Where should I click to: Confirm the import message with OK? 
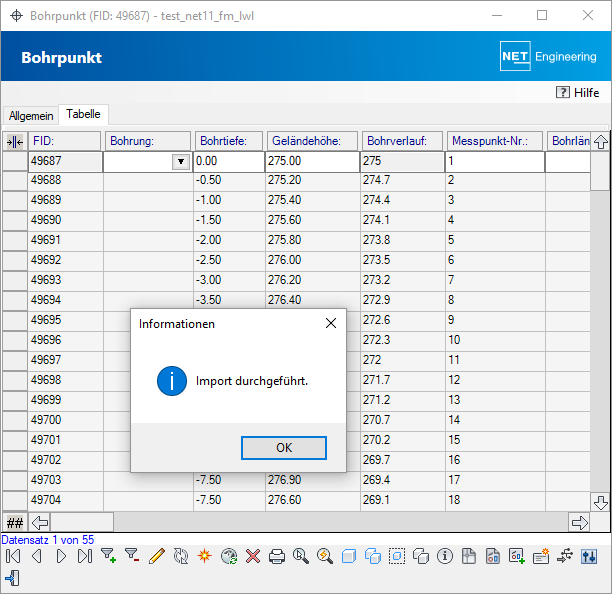(284, 448)
